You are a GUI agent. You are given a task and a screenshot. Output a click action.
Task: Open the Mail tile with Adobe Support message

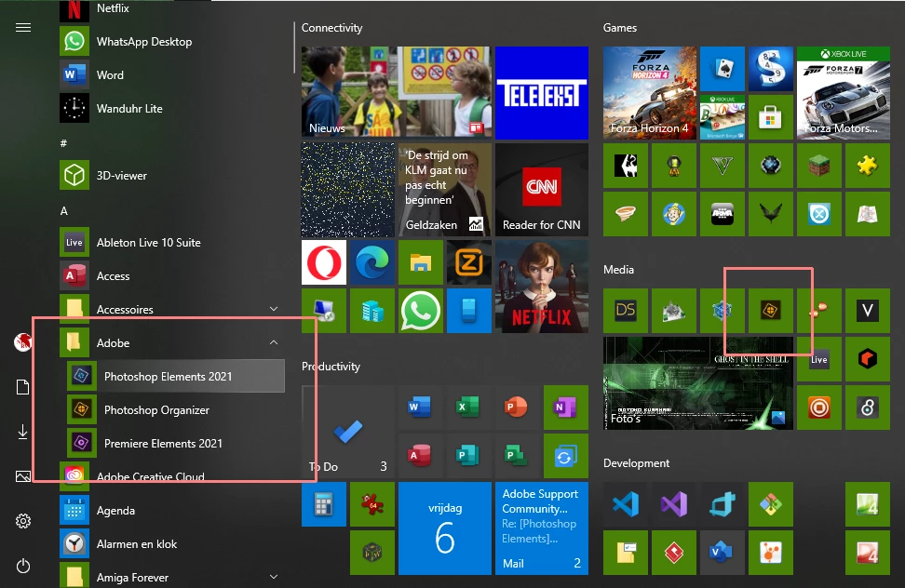542,528
